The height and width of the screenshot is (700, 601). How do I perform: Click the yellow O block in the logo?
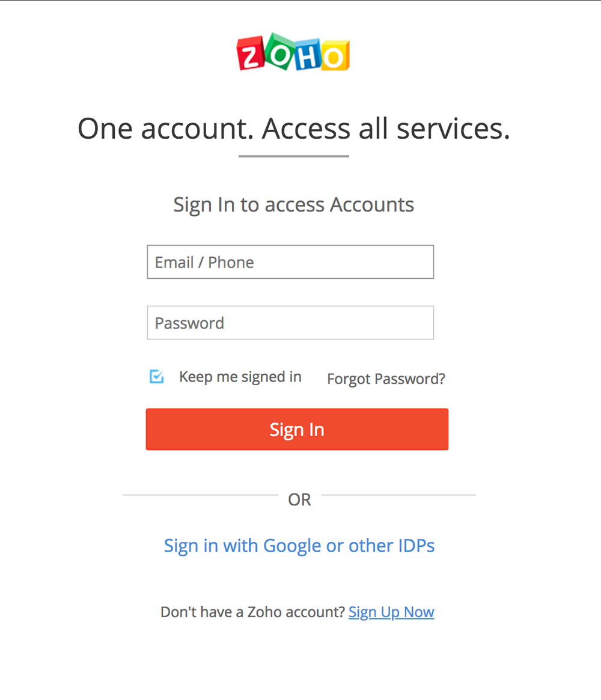[334, 54]
